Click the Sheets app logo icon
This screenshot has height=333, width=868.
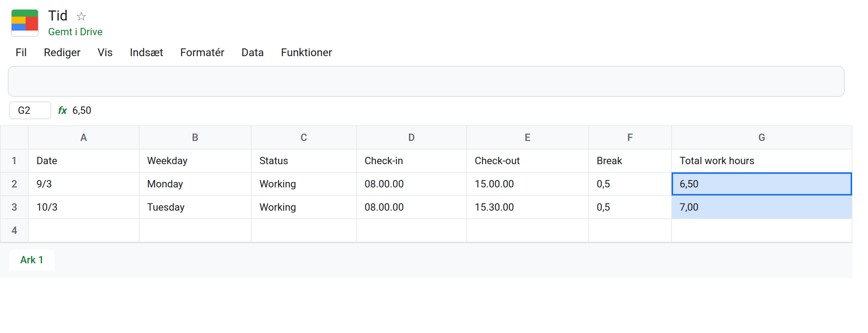coord(25,23)
